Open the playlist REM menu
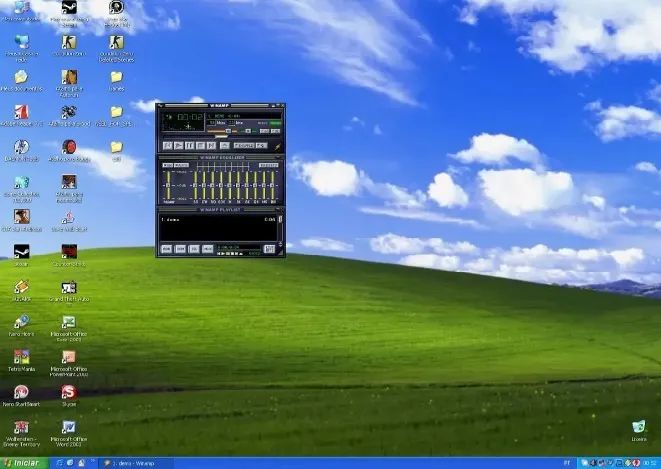The height and width of the screenshot is (469, 661). [180, 249]
